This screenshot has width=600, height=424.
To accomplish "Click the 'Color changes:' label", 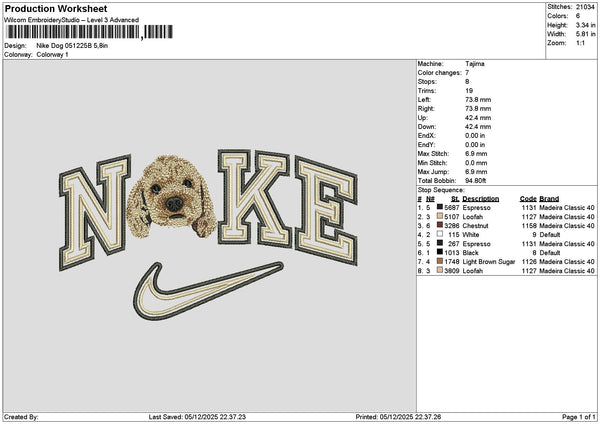I will click(x=439, y=73).
